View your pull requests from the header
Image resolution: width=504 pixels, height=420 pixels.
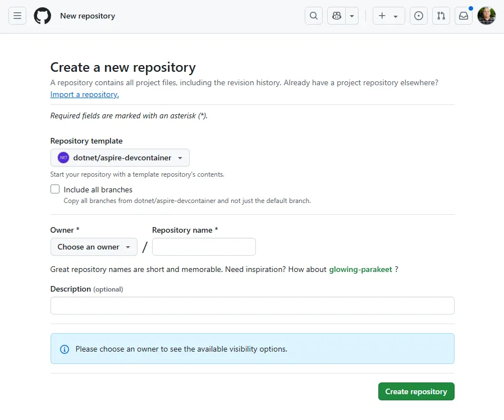click(441, 16)
